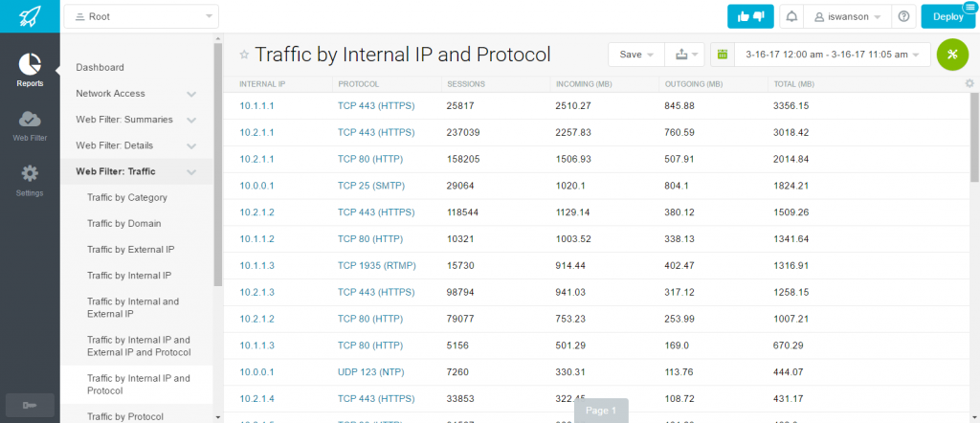This screenshot has height=423, width=980.
Task: Star this report as favorite
Action: click(x=244, y=55)
